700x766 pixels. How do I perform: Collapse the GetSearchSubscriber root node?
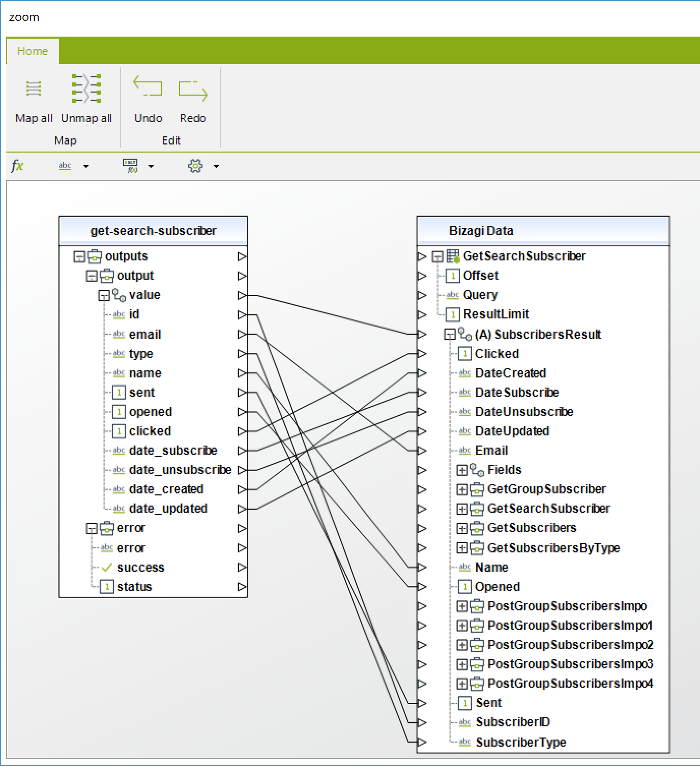tap(438, 256)
